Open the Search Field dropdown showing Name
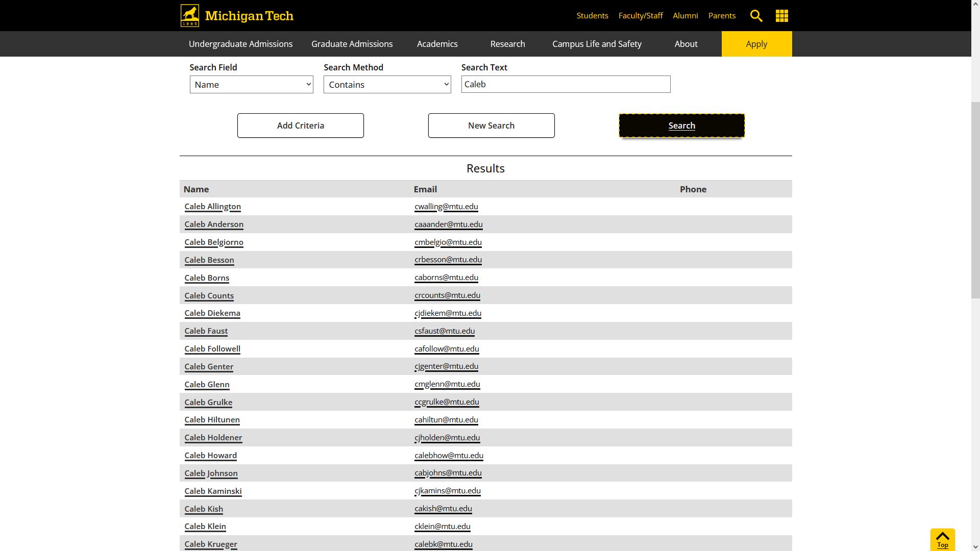This screenshot has width=980, height=551. (x=251, y=85)
